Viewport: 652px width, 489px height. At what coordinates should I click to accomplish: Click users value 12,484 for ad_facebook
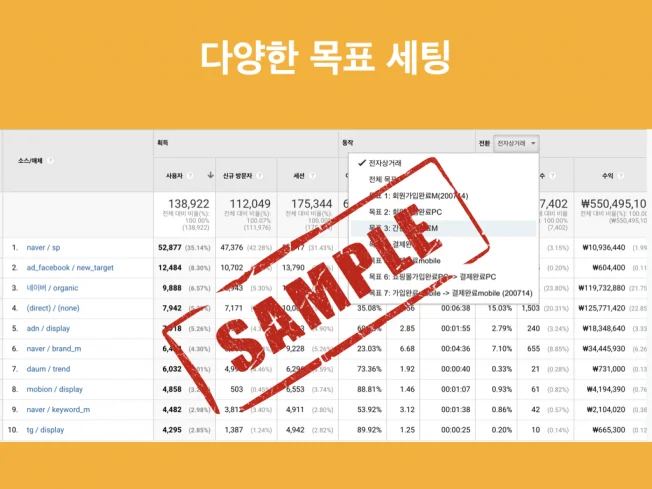point(170,268)
